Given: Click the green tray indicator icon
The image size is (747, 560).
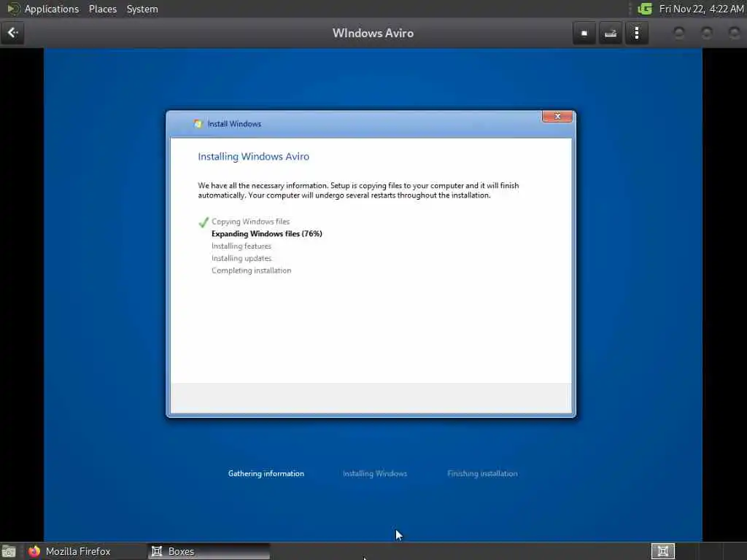Looking at the screenshot, I should click(x=645, y=9).
